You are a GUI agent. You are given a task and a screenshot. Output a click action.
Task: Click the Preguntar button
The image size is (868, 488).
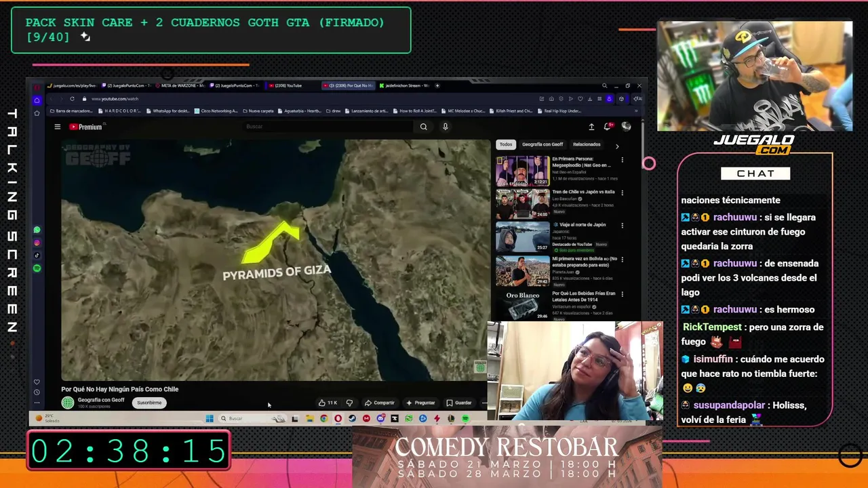[420, 403]
